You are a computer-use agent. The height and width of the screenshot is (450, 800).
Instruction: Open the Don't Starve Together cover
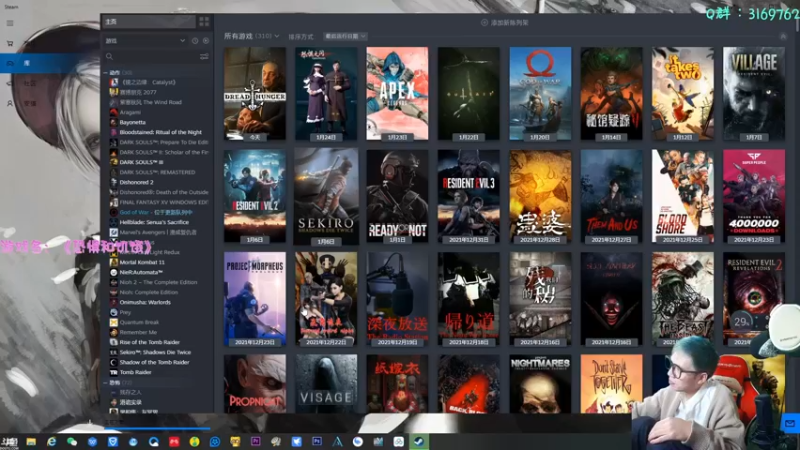[x=611, y=384]
